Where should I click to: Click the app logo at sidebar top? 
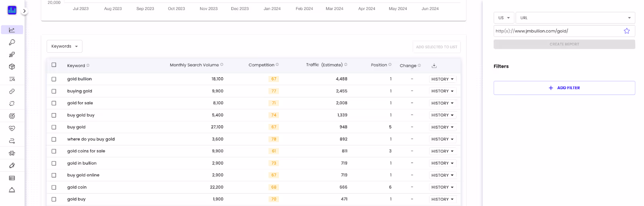point(12,10)
